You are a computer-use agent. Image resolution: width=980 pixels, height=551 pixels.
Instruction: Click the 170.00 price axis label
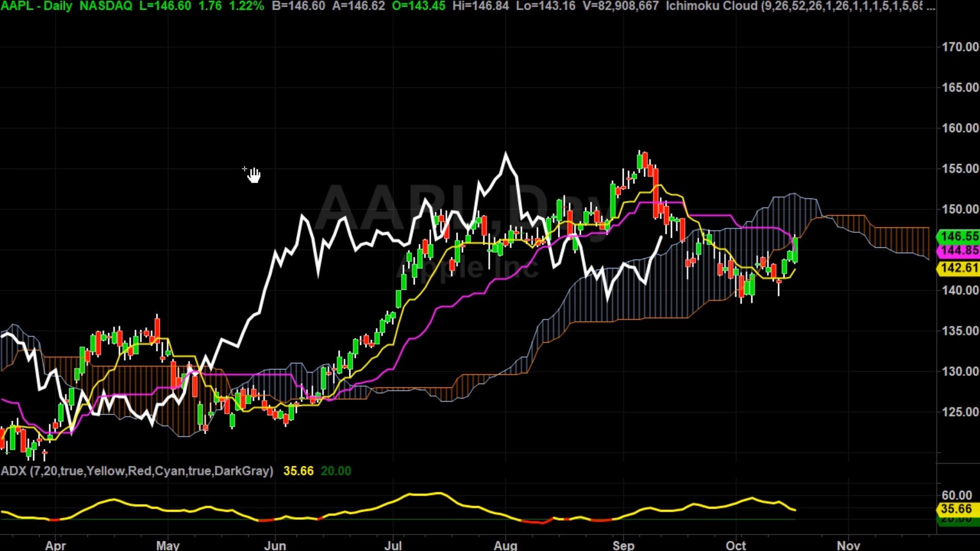point(960,47)
